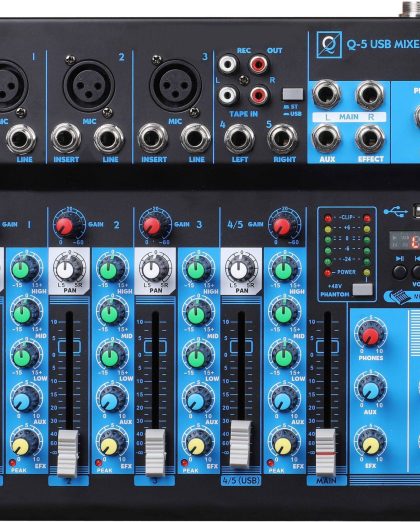Screen dimensions: 420x522
Task: Toggle the ST/USB selector switch
Action: pos(293,94)
